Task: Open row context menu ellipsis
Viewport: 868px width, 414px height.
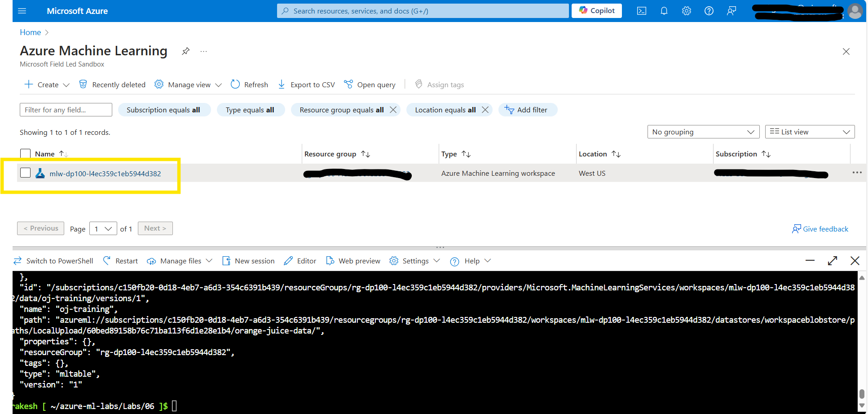Action: 857,173
